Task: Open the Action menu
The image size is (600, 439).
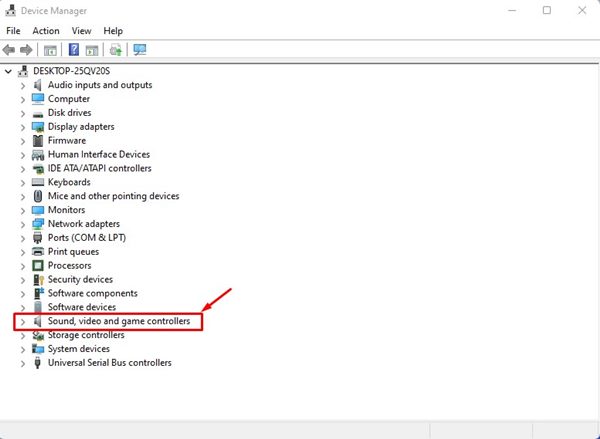Action: pos(46,31)
